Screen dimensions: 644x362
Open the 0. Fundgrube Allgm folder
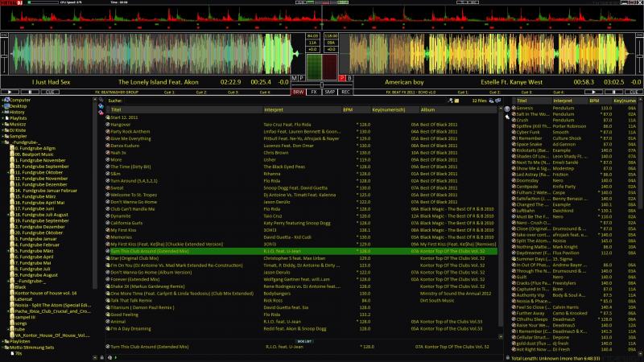pyautogui.click(x=35, y=148)
